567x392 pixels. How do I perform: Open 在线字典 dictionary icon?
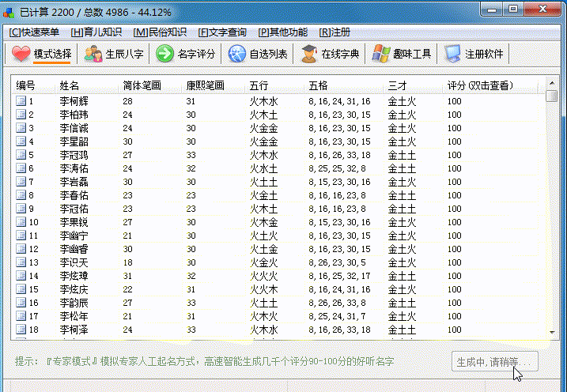tap(308, 54)
